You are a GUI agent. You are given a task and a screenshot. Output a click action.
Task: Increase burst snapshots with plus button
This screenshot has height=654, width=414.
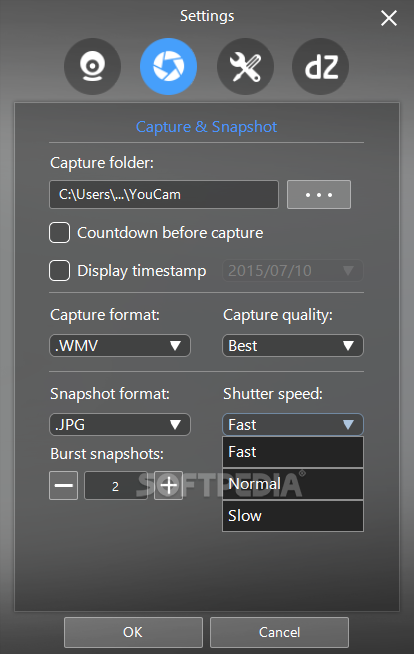point(168,485)
